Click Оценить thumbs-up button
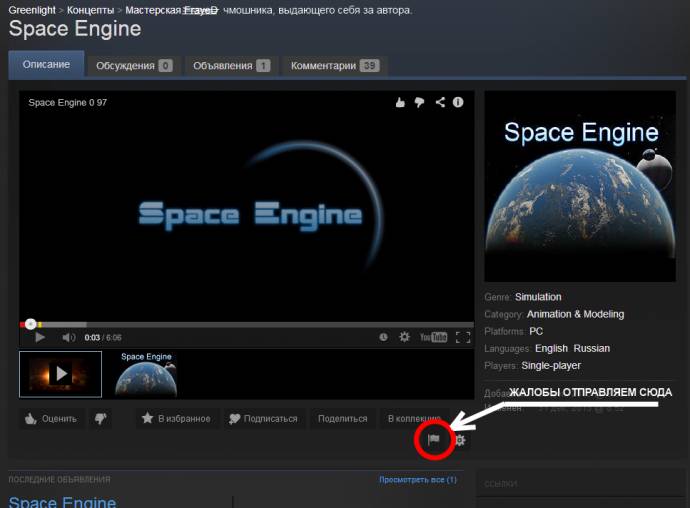This screenshot has width=690, height=508. (51, 418)
